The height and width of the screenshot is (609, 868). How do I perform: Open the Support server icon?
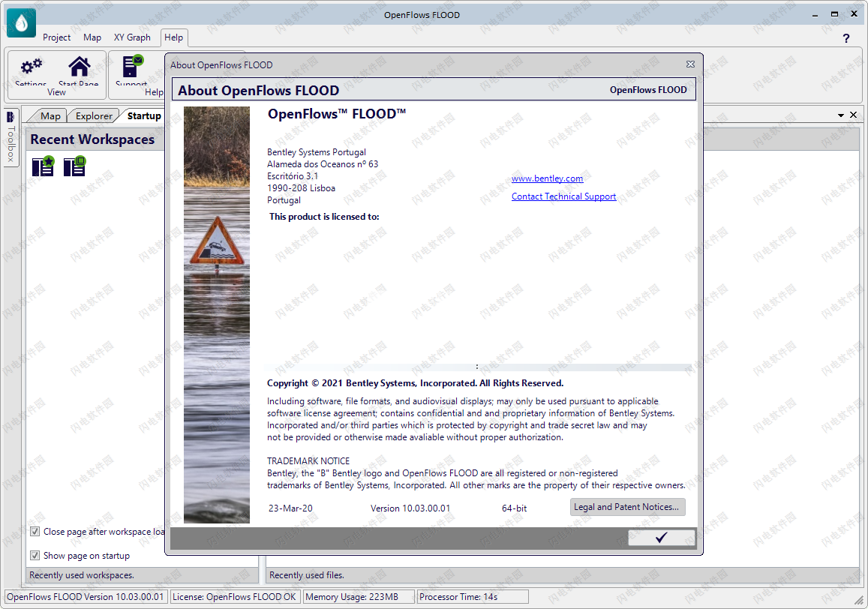132,66
